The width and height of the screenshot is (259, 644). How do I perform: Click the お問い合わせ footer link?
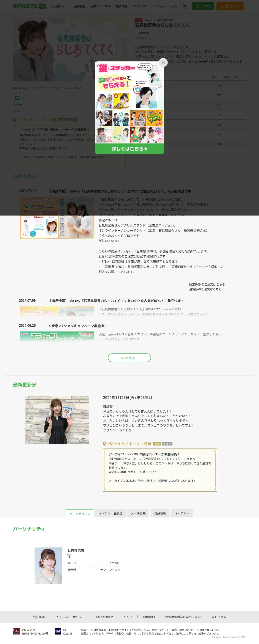[104, 617]
